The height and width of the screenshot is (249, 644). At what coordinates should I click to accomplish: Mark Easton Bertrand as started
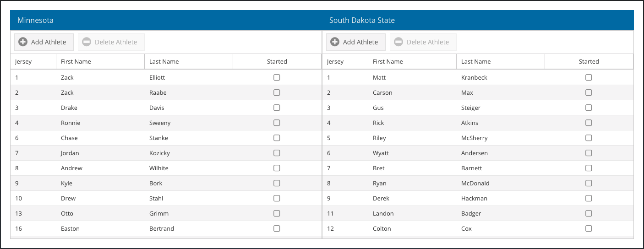coord(277,228)
